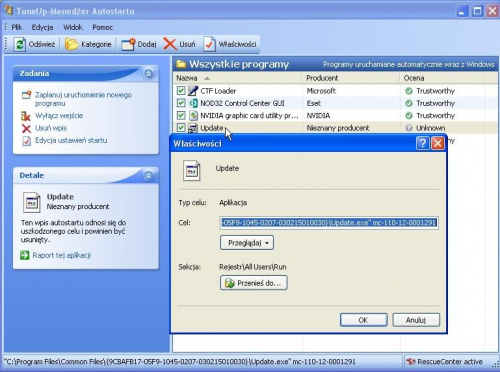
Task: Select CTF Loader name in list
Action: (x=218, y=91)
